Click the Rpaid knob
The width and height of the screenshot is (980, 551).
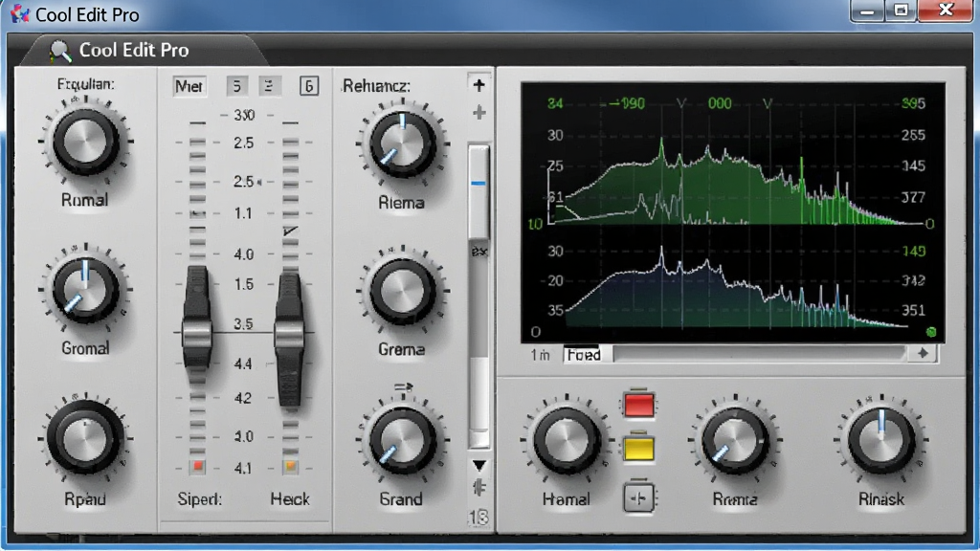85,438
